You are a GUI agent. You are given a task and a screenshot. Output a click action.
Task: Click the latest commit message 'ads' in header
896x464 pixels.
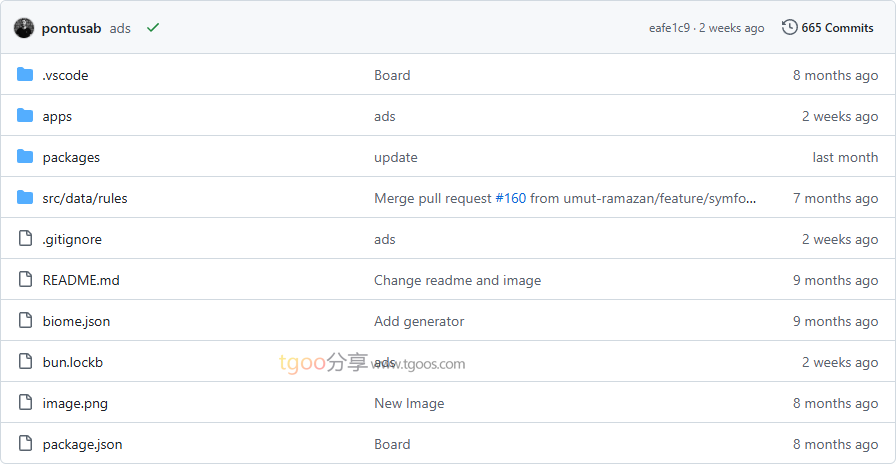click(x=120, y=28)
